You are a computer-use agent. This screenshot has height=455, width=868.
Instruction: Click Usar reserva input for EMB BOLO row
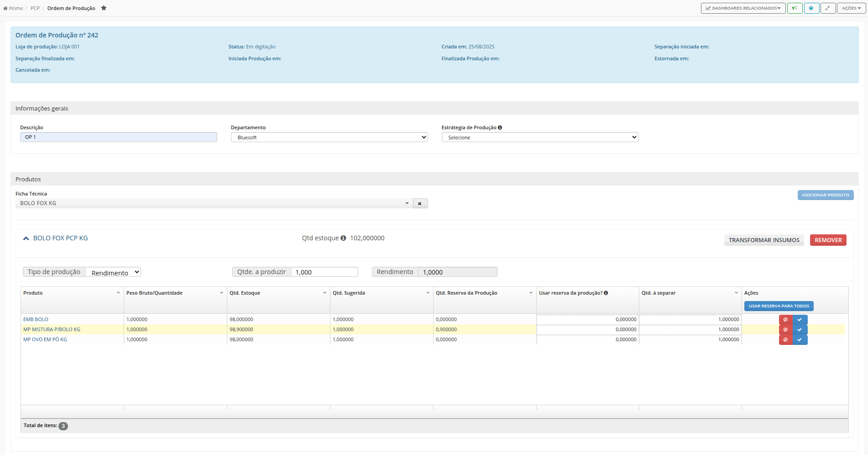click(x=588, y=320)
